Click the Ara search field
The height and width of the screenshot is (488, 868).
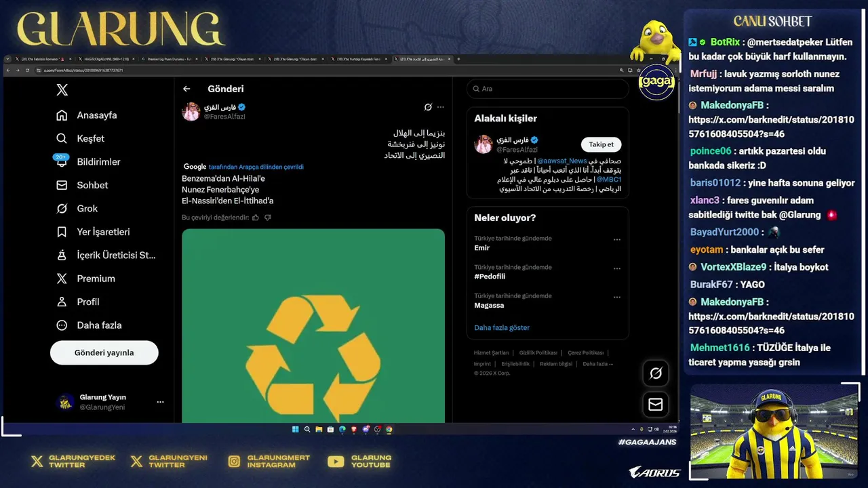pos(547,89)
